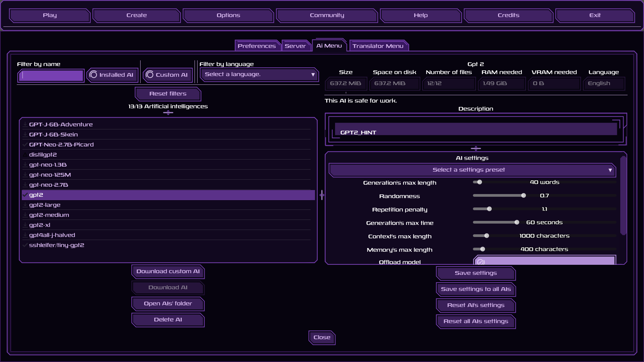Click the download icon beside gpt-neo-1.3B
Image resolution: width=644 pixels, height=362 pixels.
25,165
